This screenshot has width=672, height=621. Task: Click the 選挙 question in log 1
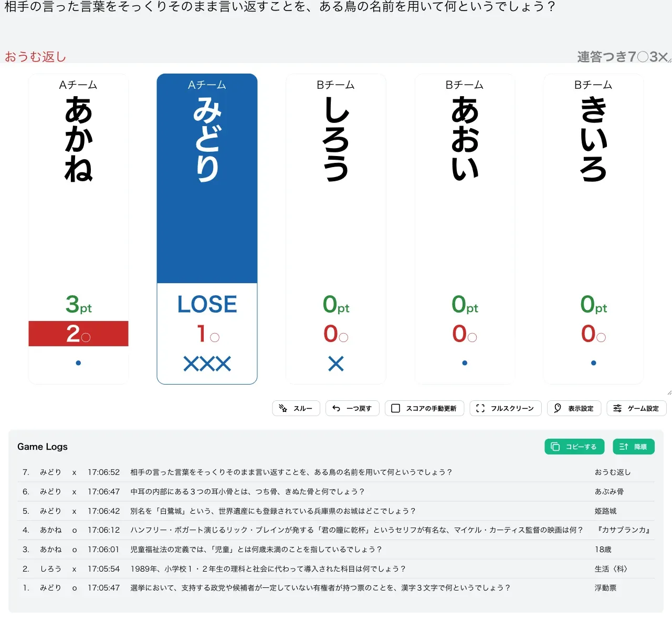(320, 588)
